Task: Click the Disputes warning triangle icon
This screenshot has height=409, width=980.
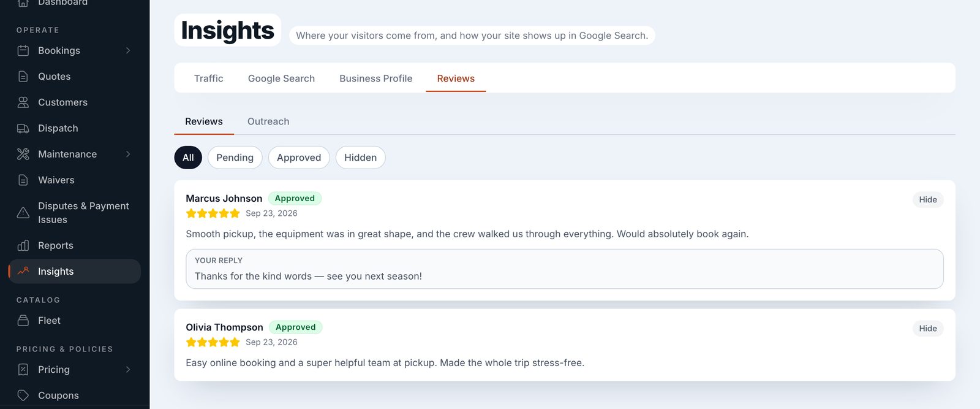Action: pos(23,213)
